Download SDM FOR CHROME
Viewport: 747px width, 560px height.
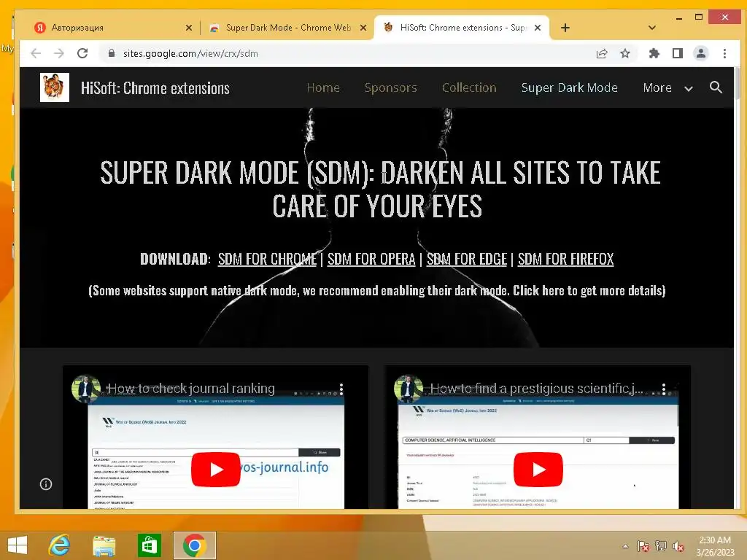point(267,259)
